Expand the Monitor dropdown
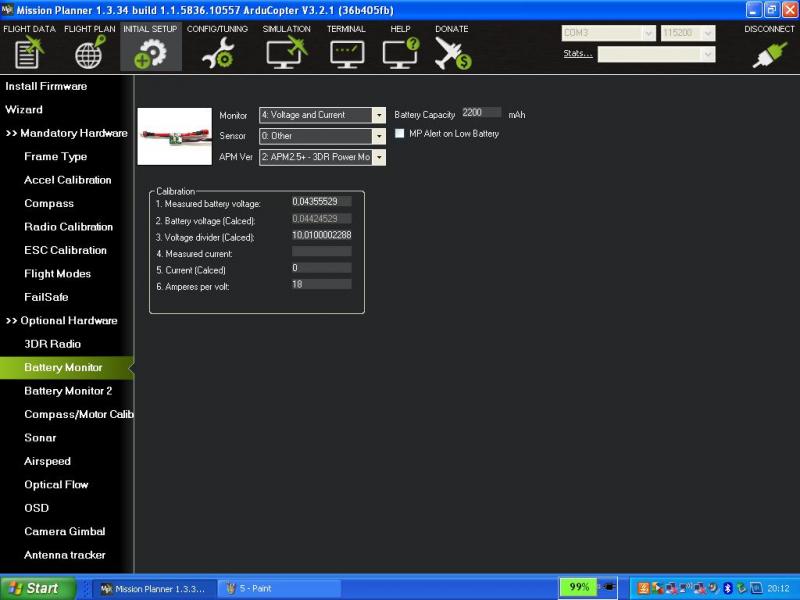800x600 pixels. [x=379, y=115]
